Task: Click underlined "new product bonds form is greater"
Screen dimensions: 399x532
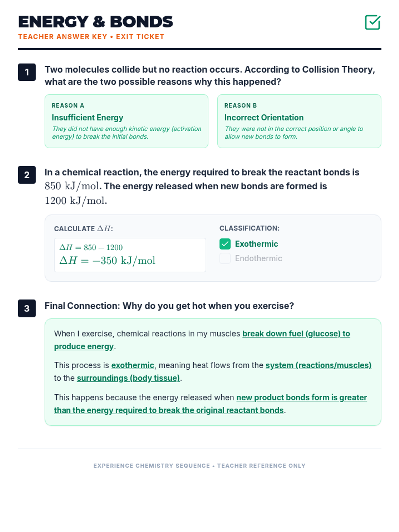Action: point(302,398)
